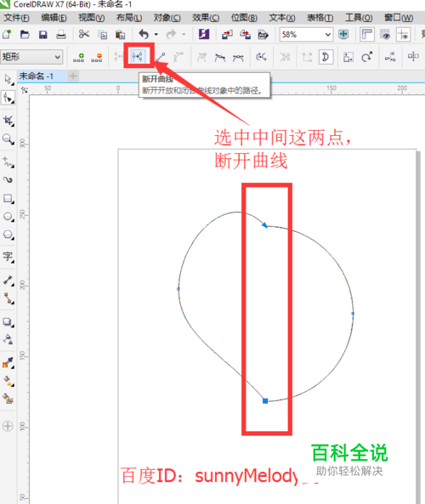The width and height of the screenshot is (425, 504).
Task: Click the blue square node at curve bottom
Action: pos(265,401)
